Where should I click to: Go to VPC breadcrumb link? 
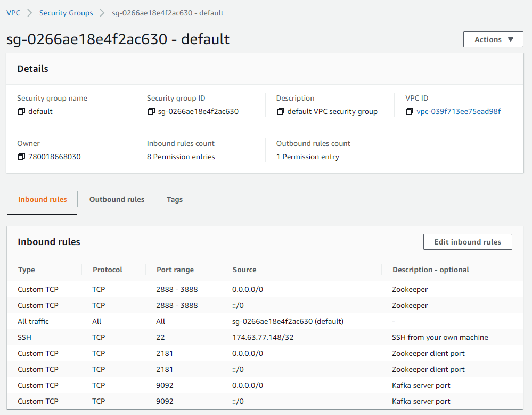pyautogui.click(x=13, y=13)
